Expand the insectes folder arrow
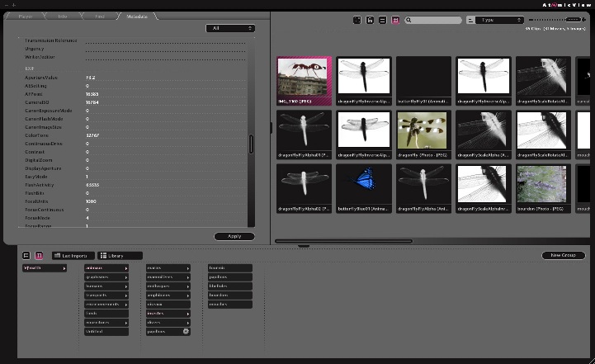Image resolution: width=595 pixels, height=364 pixels. [x=188, y=314]
